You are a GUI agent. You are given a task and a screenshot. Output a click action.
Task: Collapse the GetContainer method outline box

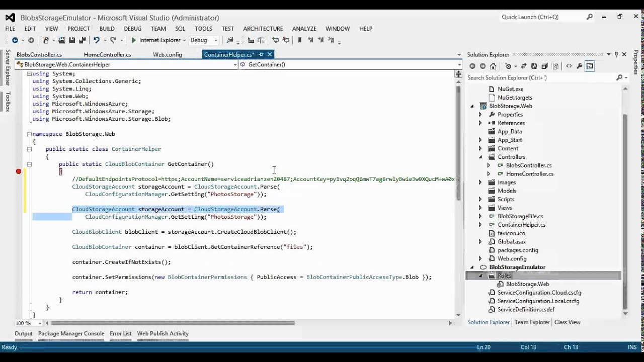click(29, 164)
